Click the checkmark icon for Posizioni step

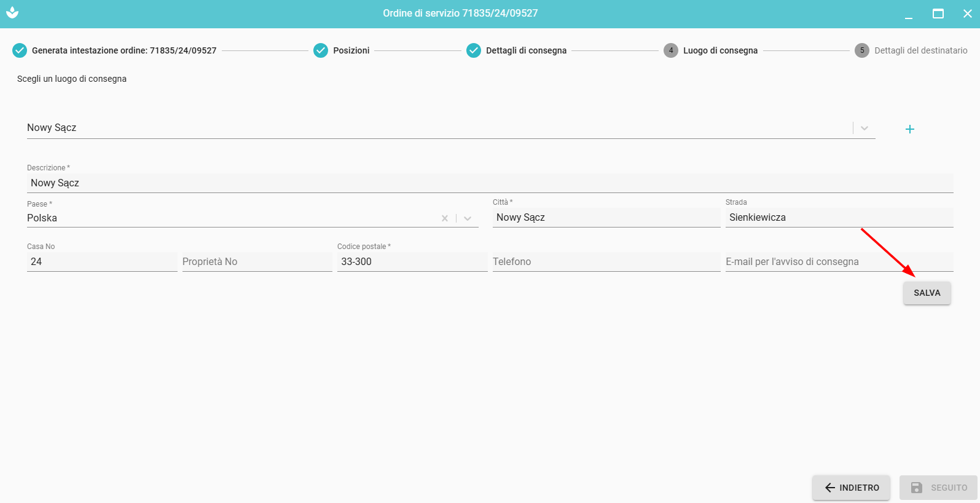(321, 50)
